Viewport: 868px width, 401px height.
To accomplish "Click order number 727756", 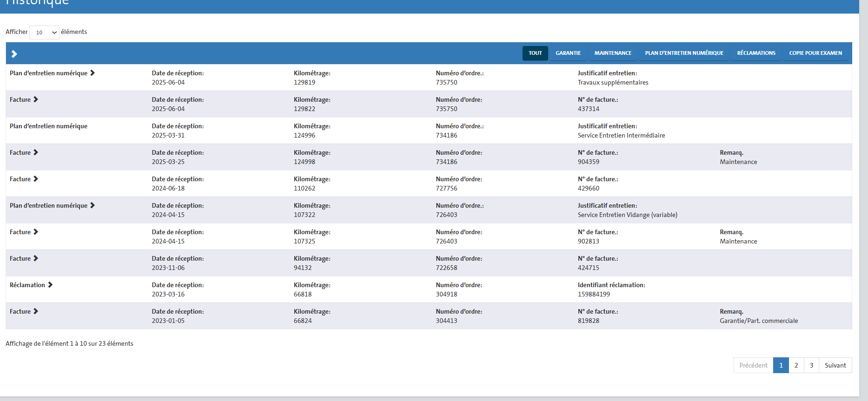I will point(446,188).
